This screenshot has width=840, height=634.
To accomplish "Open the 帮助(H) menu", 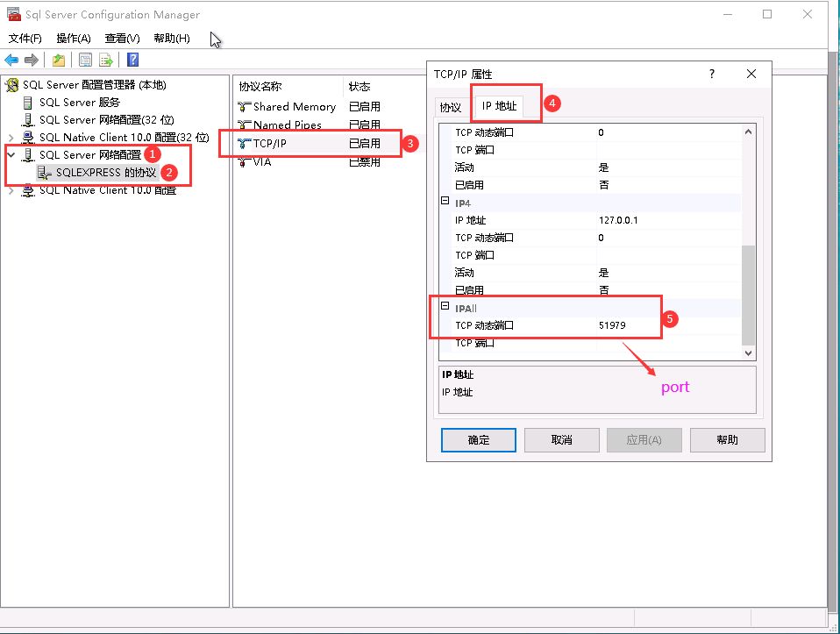I will (172, 38).
